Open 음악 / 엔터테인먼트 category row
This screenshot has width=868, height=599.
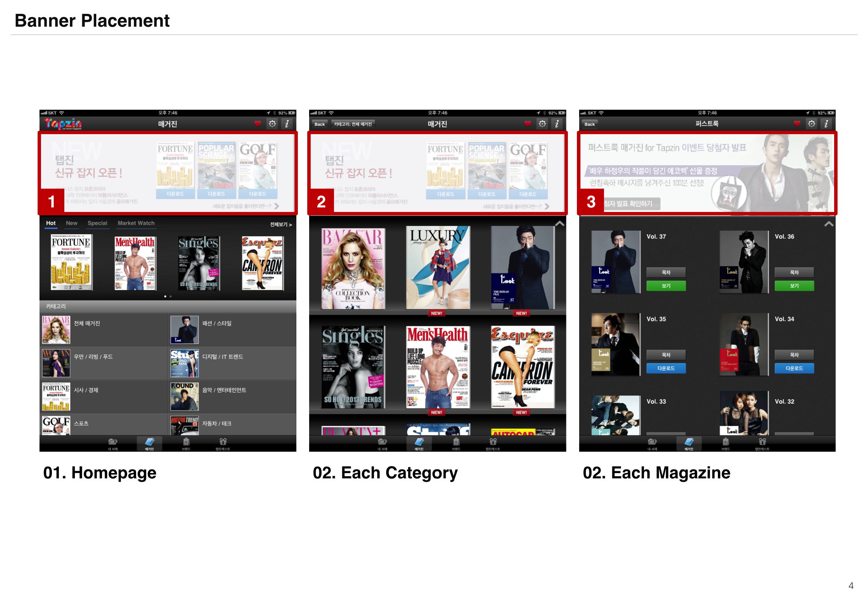click(x=232, y=396)
